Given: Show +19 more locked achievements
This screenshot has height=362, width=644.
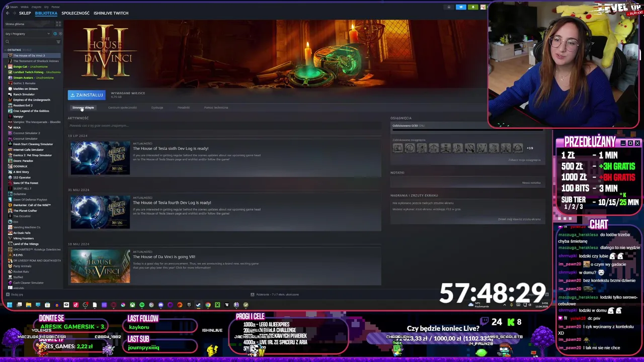Looking at the screenshot, I should click(530, 148).
